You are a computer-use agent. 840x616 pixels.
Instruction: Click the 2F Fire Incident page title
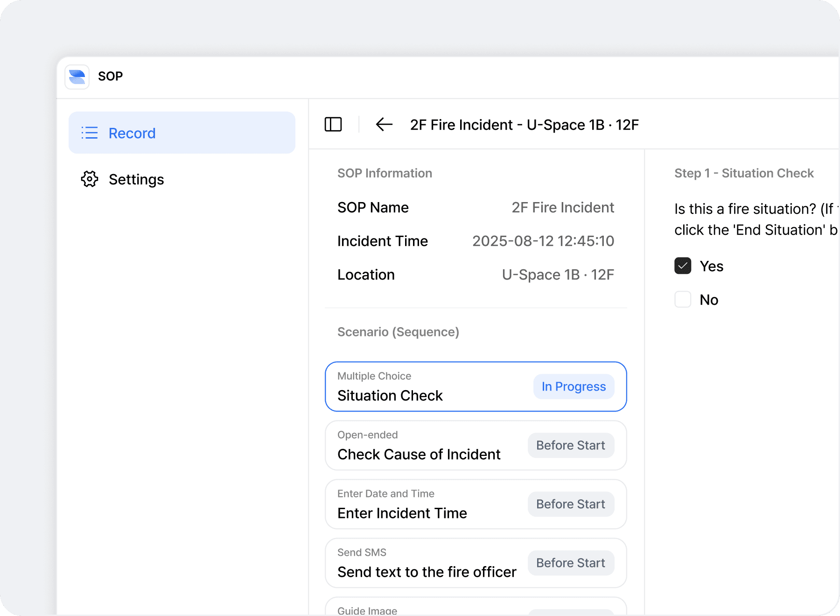coord(524,125)
